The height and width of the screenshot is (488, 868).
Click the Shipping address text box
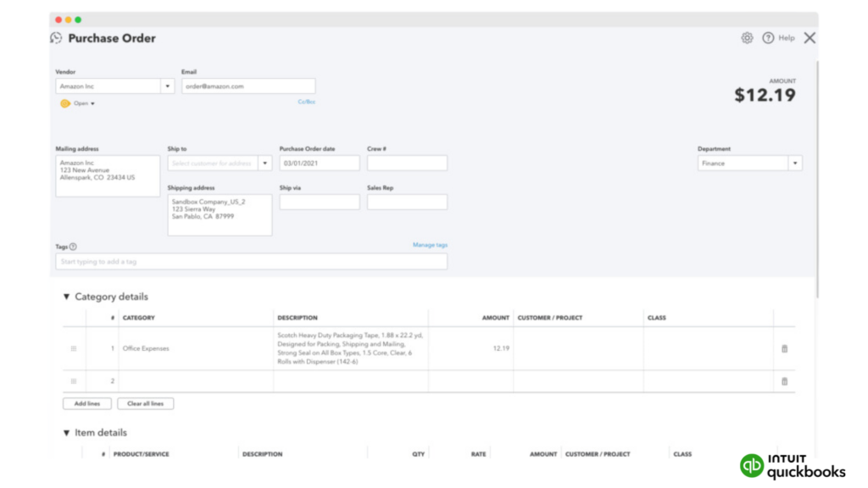(x=220, y=214)
